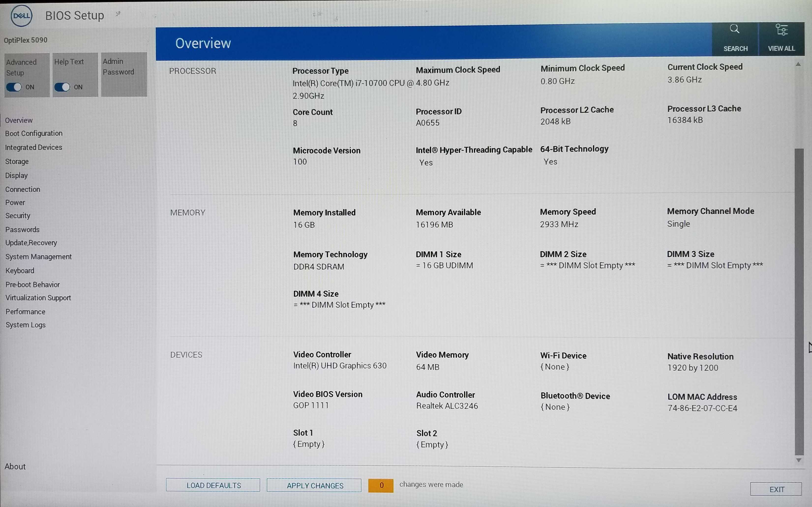The image size is (812, 507).
Task: Click the Wi-Fi Device value {None}
Action: point(555,367)
